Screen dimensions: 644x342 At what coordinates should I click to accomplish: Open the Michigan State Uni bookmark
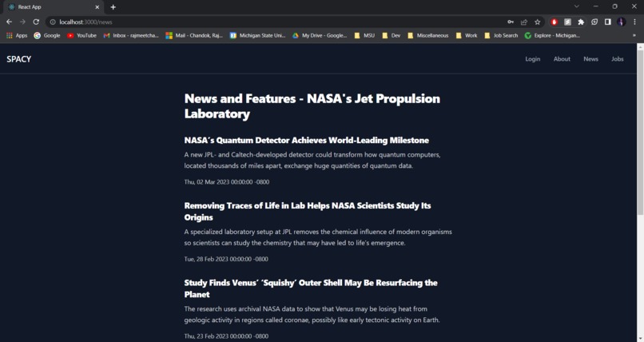[x=257, y=36]
